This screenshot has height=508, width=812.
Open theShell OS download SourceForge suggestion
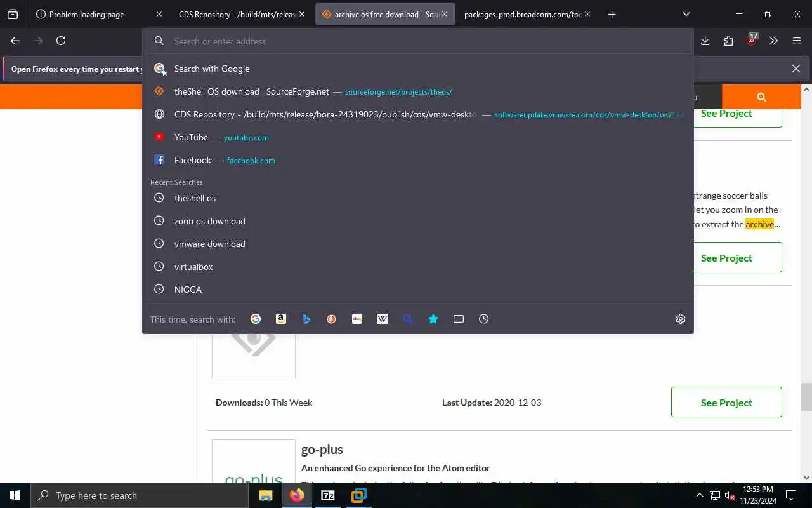pos(418,91)
